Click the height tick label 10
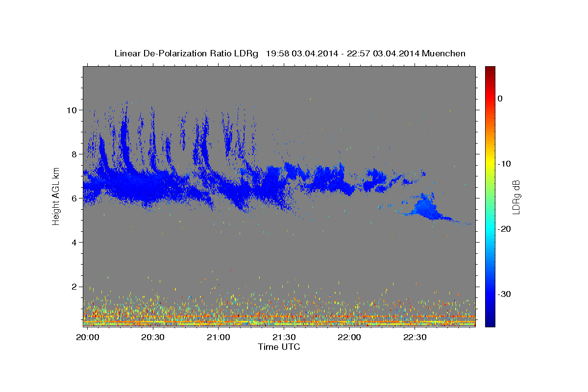 (x=71, y=110)
